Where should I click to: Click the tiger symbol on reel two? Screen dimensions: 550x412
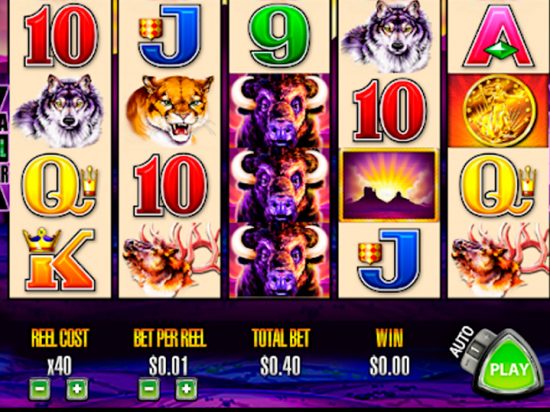tap(170, 109)
